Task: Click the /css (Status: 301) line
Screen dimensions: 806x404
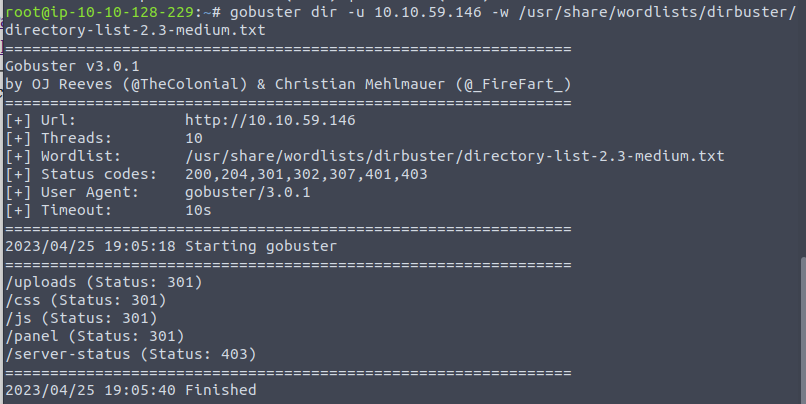Action: pyautogui.click(x=86, y=300)
